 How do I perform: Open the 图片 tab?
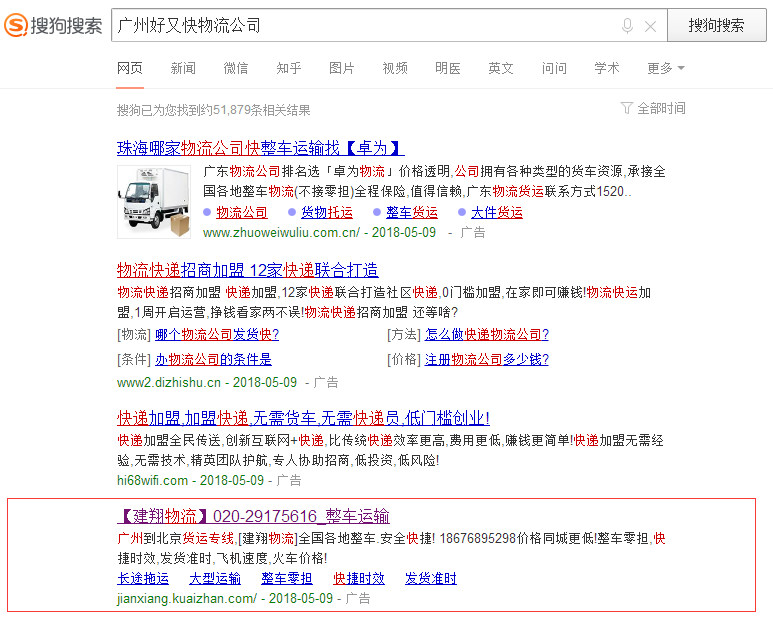coord(342,68)
